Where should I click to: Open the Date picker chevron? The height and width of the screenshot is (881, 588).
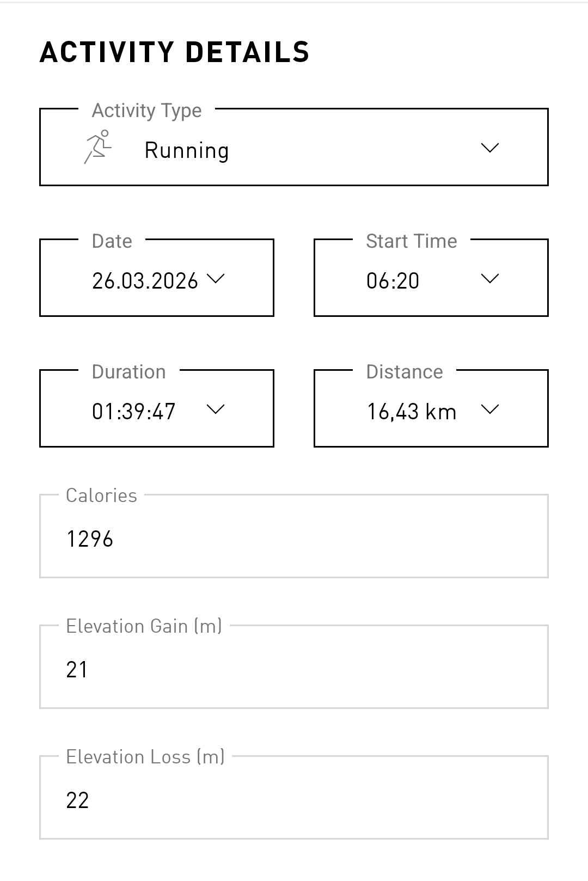[216, 278]
